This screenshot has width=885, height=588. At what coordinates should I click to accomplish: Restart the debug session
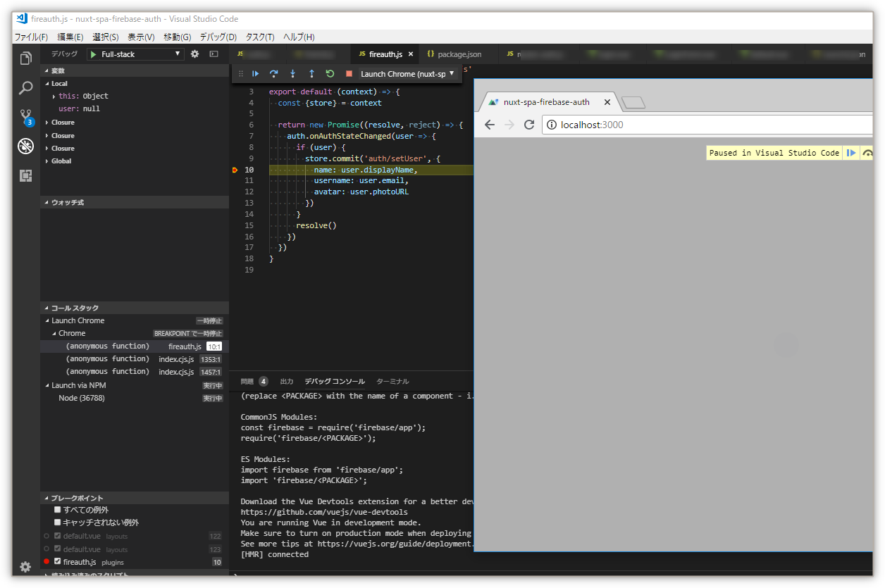tap(329, 73)
